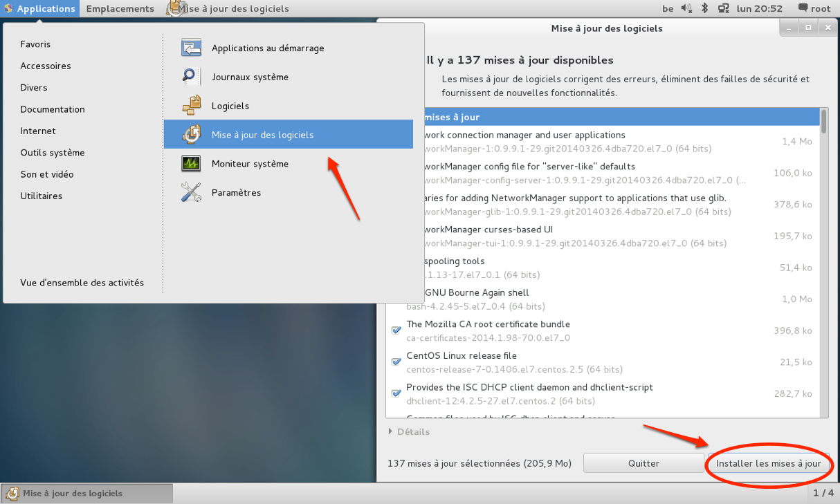Viewport: 840px width, 504px height.
Task: Click Installer les mises à jour button
Action: click(768, 463)
